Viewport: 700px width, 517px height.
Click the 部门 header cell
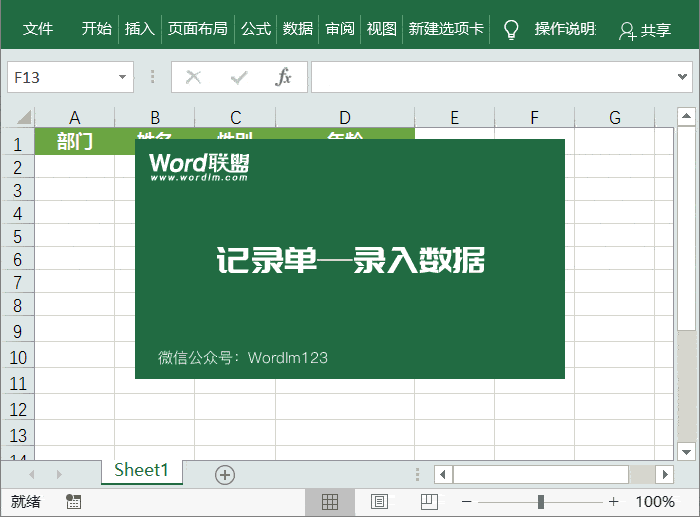[x=75, y=141]
